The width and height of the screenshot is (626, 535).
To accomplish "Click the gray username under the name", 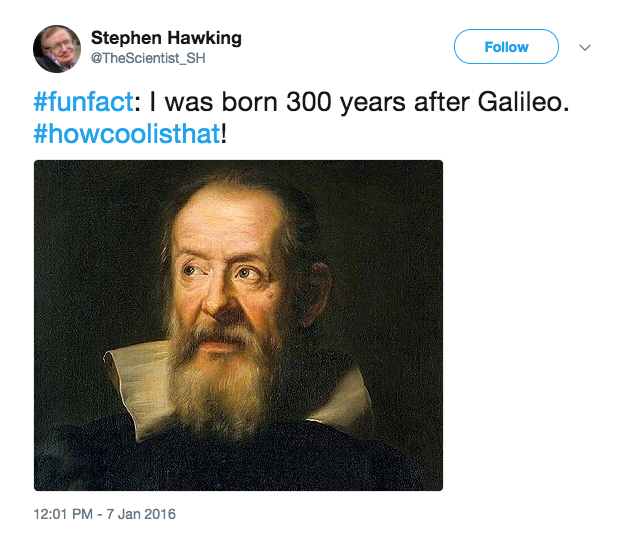I will tap(148, 58).
